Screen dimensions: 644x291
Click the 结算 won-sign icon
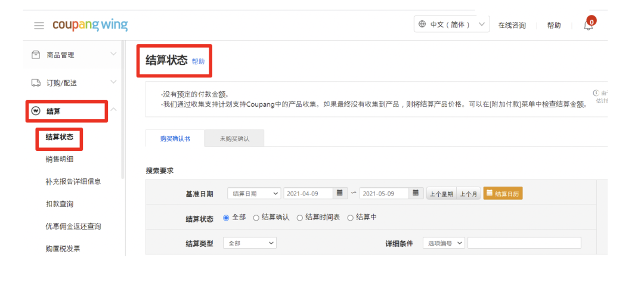[x=36, y=112]
